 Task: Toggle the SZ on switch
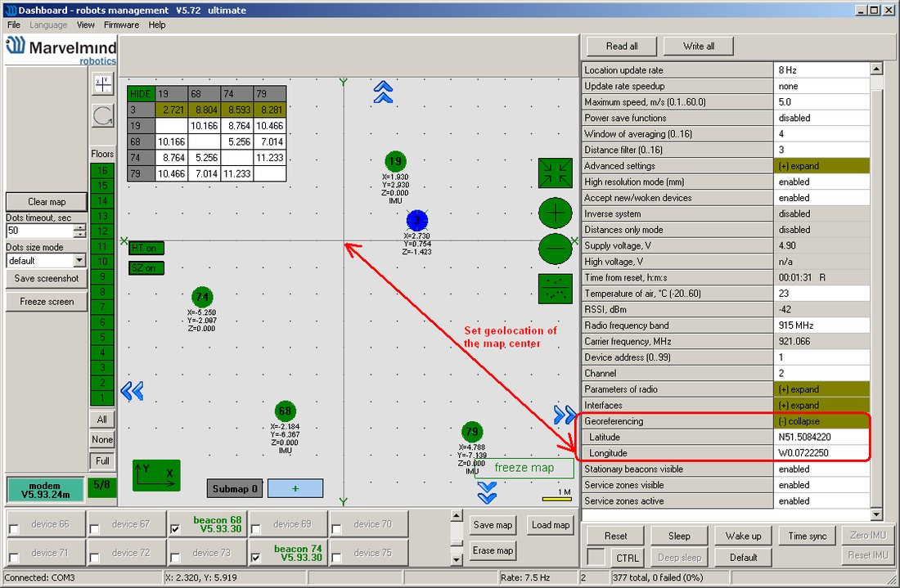pyautogui.click(x=146, y=268)
